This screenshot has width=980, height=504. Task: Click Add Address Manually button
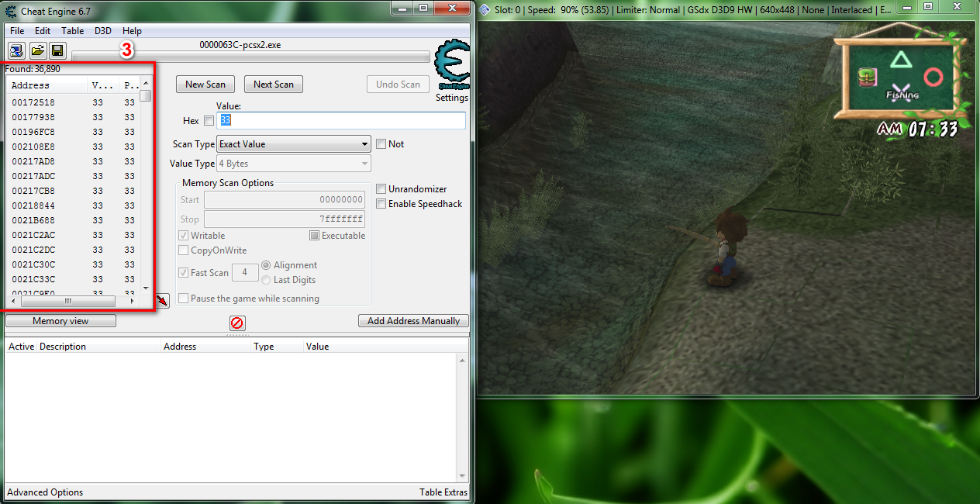pyautogui.click(x=413, y=321)
